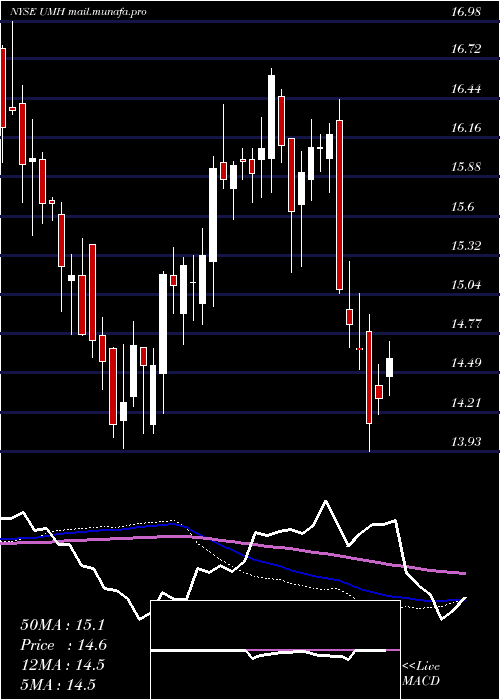The height and width of the screenshot is (700, 500).
Task: Click the last white candlestick on the right
Action: point(390,367)
